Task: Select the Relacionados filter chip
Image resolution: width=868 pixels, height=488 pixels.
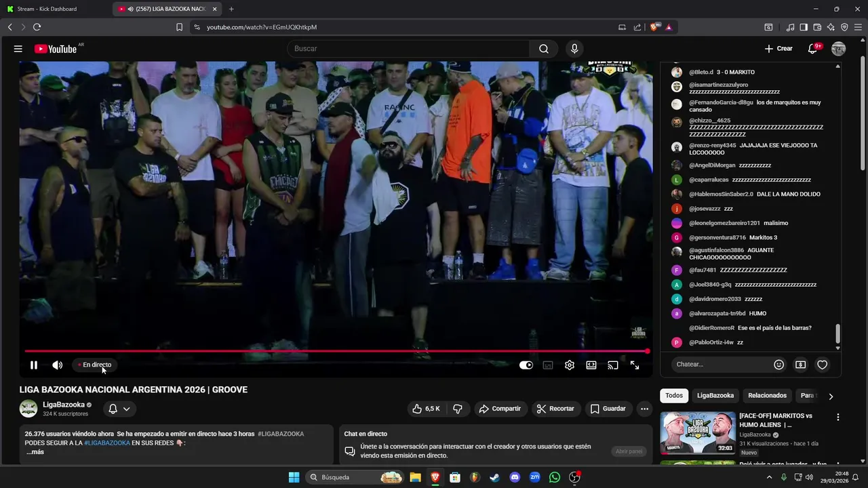Action: [x=767, y=396]
